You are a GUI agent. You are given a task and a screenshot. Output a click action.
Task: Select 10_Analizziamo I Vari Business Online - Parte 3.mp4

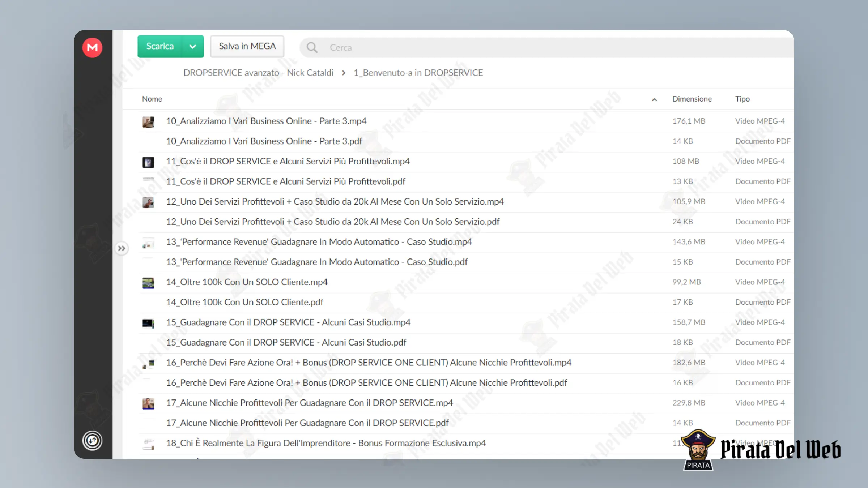266,121
